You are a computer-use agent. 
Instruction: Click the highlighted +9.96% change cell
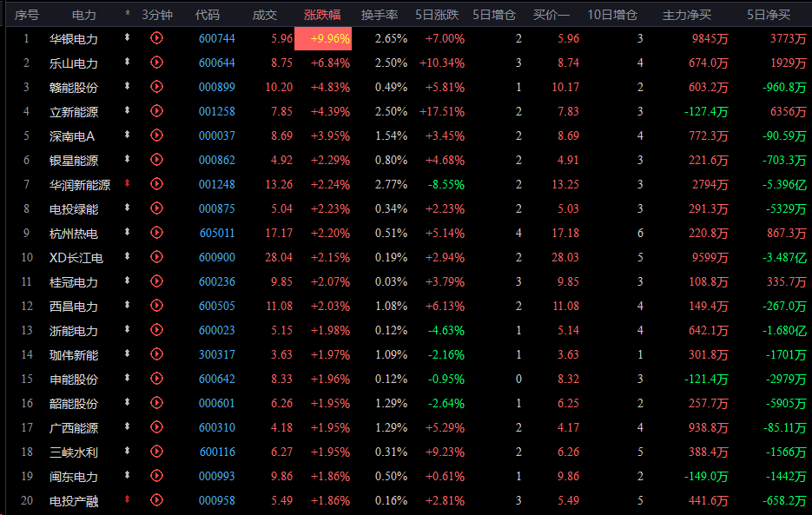tap(323, 39)
